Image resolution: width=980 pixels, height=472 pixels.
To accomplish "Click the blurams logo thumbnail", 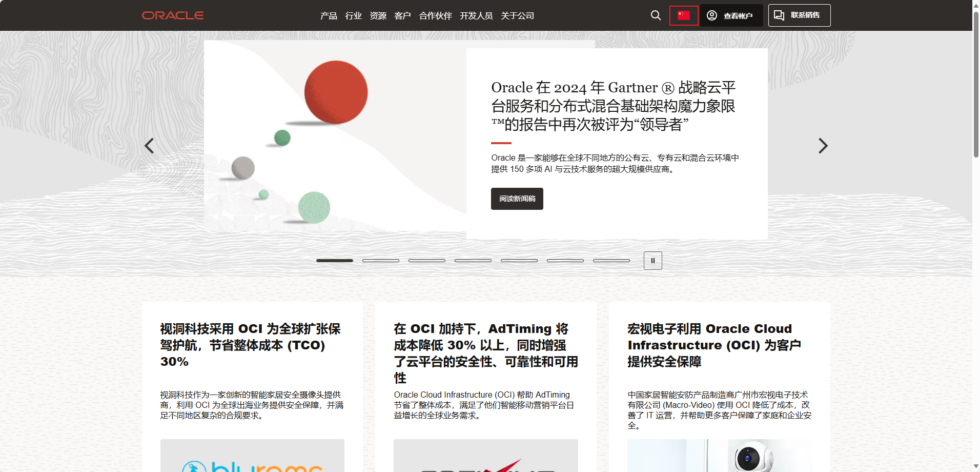I will [x=252, y=456].
